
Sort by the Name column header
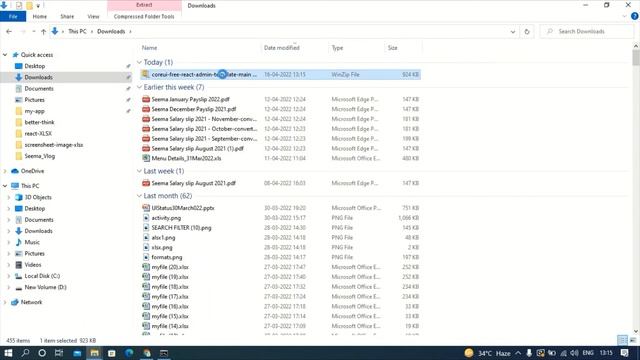point(149,48)
